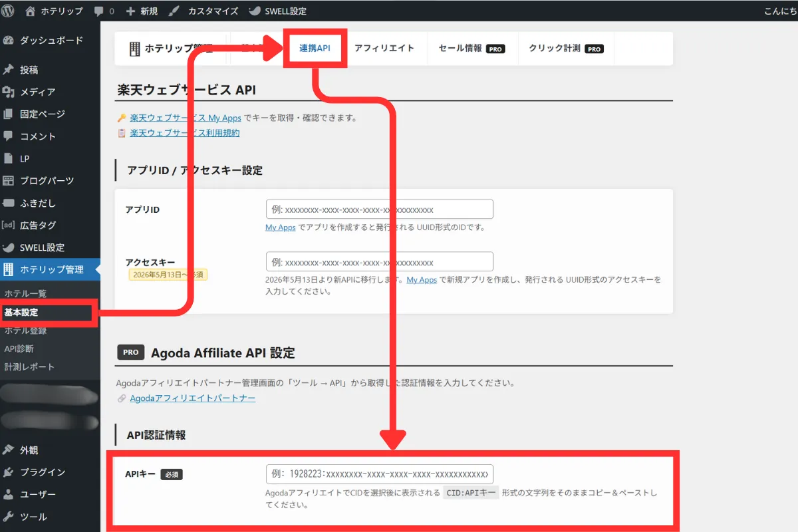This screenshot has height=532, width=798.
Task: Open API診断 submenu item
Action: coord(19,348)
